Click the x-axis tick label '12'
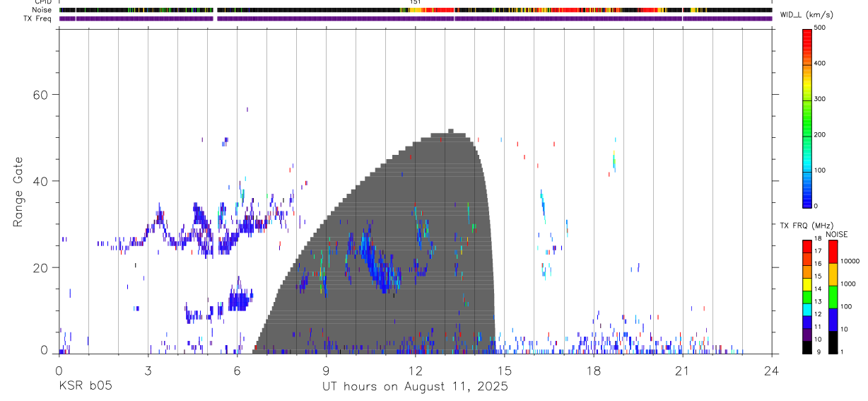868x401 pixels. click(x=415, y=371)
